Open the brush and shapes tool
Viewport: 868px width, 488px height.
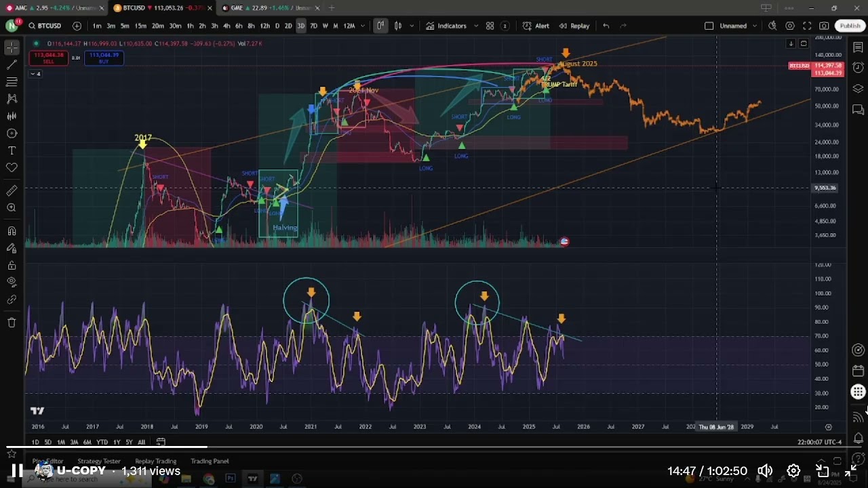pyautogui.click(x=12, y=134)
